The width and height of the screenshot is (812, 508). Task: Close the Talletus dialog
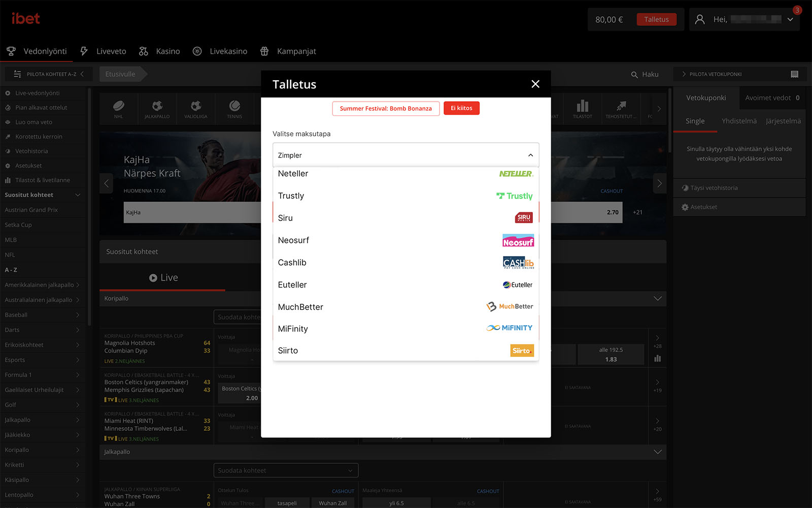[x=535, y=84]
